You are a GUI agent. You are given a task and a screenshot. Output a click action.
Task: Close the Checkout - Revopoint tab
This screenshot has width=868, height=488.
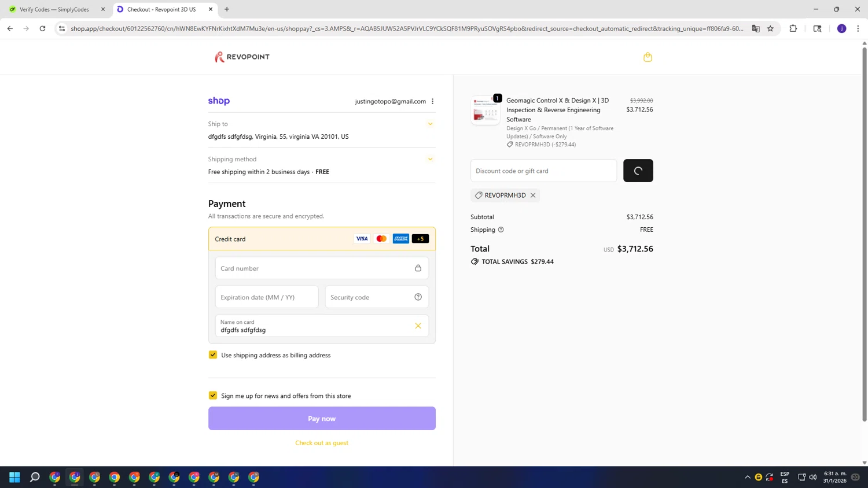(x=211, y=9)
